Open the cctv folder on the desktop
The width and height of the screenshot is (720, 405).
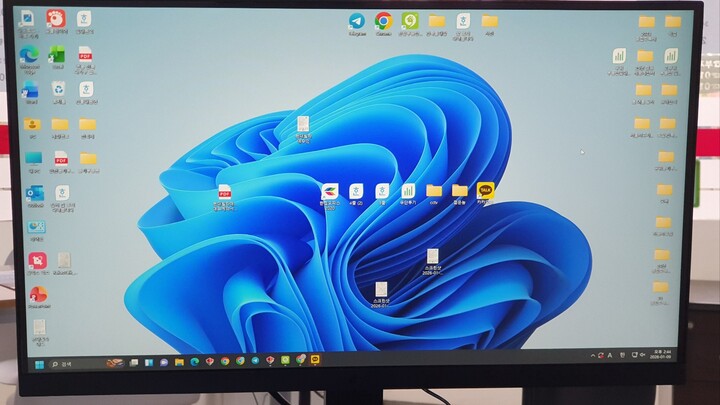tap(434, 191)
